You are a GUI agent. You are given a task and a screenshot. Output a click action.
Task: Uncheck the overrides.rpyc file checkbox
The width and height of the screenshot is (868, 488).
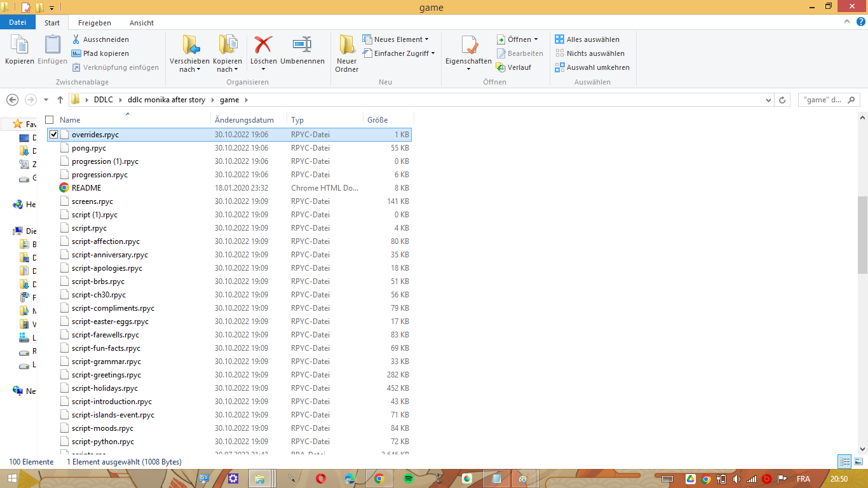click(54, 134)
